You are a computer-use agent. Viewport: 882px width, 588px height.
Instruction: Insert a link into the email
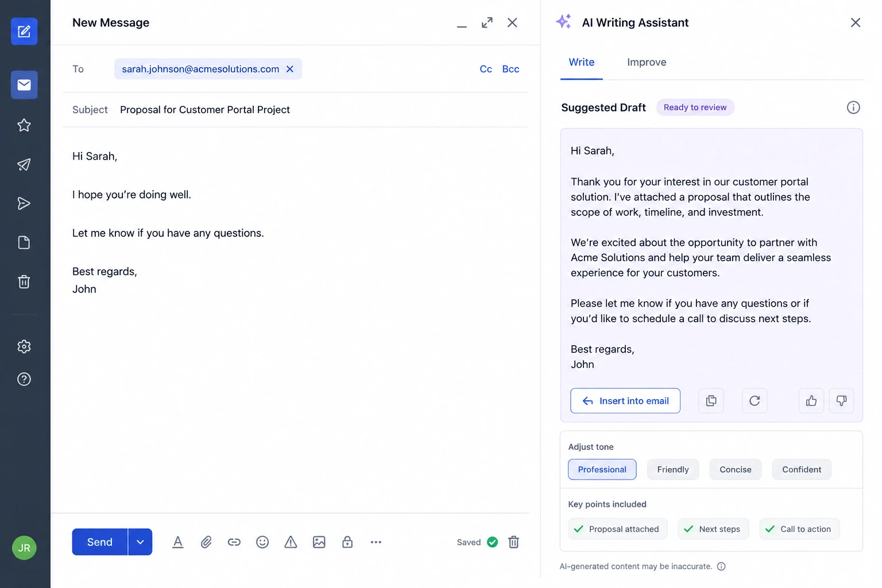coord(234,542)
